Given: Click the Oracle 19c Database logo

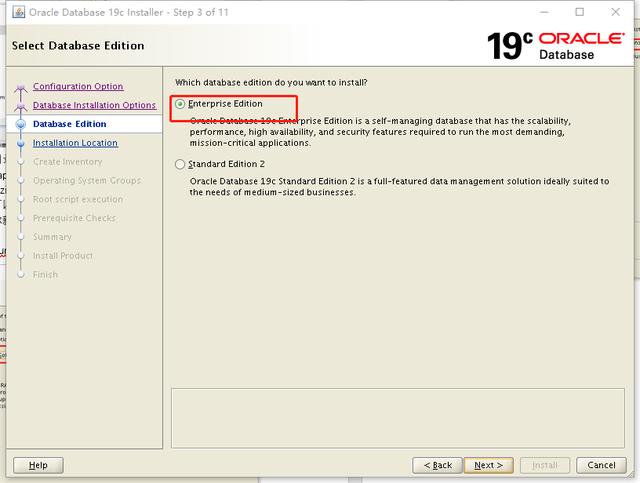Looking at the screenshot, I should (556, 46).
